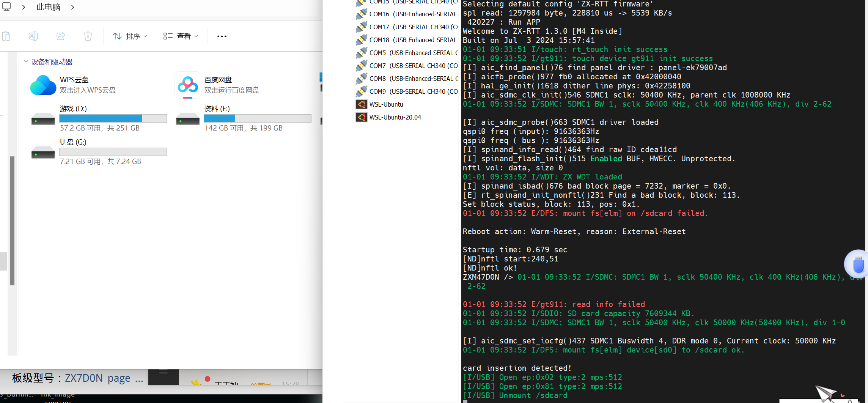
Task: Click the red mount /sdcard failed line
Action: click(x=585, y=213)
